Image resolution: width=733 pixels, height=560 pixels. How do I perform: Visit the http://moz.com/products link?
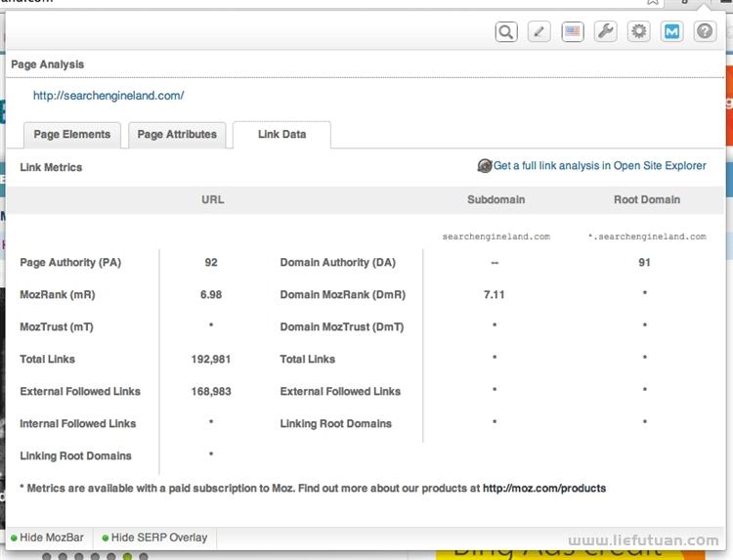click(544, 489)
